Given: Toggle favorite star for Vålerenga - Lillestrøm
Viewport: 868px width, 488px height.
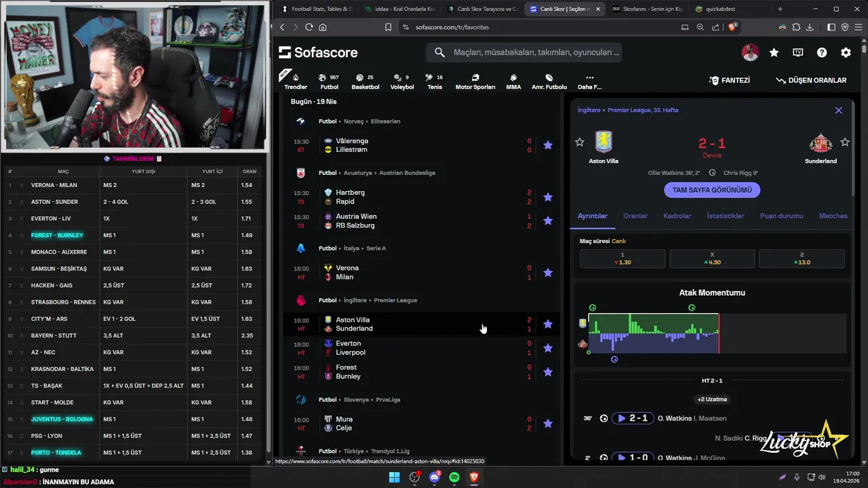Looking at the screenshot, I should coord(548,145).
